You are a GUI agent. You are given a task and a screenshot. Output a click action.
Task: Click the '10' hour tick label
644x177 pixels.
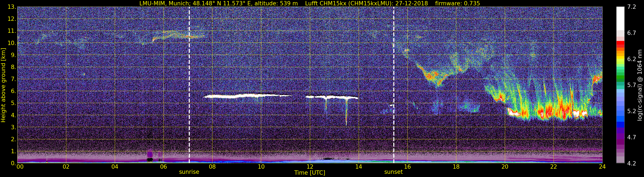coord(261,167)
